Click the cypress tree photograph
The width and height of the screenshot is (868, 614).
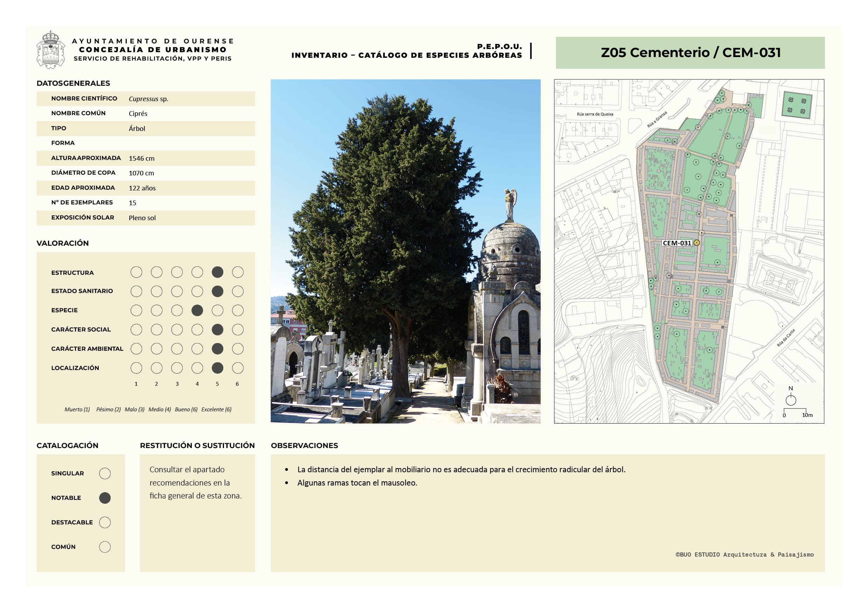[x=405, y=251]
